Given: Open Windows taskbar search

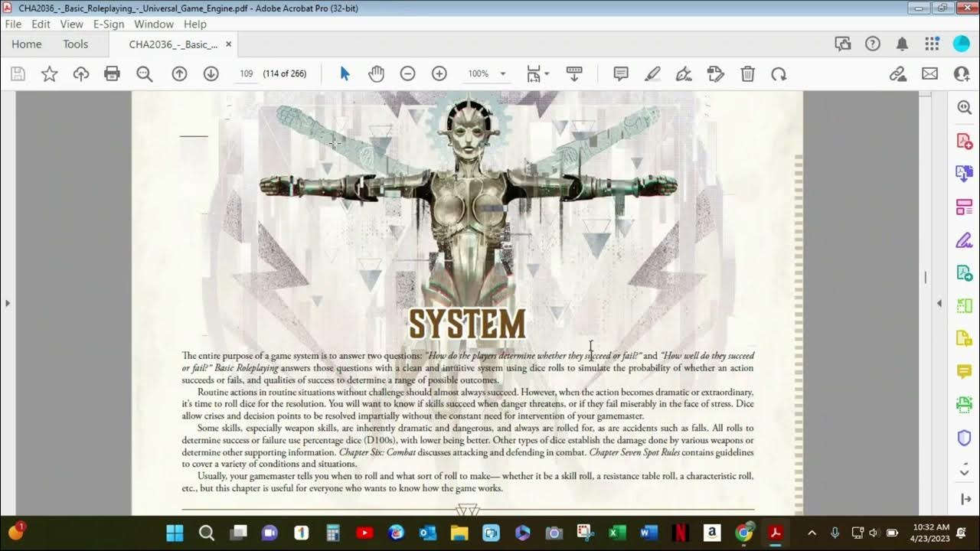Looking at the screenshot, I should (x=207, y=533).
